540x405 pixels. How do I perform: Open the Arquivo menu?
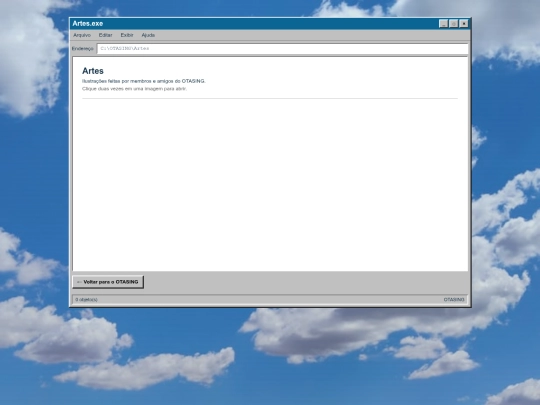tap(82, 35)
